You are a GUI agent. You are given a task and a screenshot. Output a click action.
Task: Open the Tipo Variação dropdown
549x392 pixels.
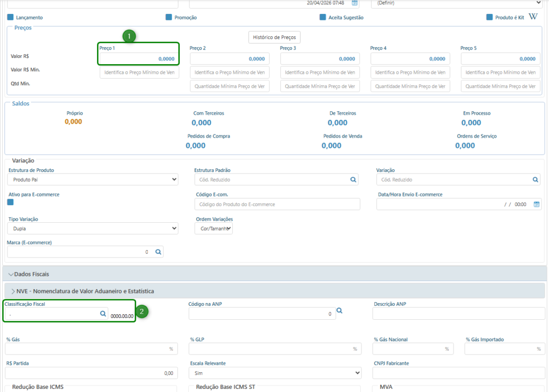92,229
